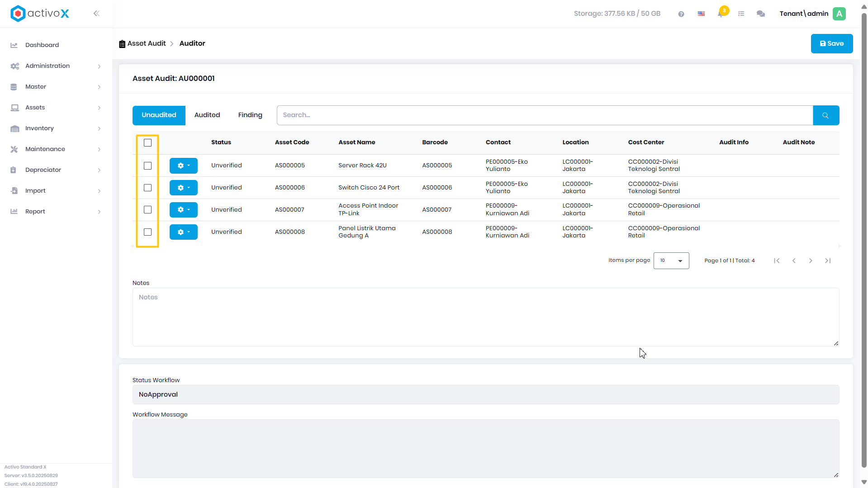868x488 pixels.
Task: Click the Depreciator icon
Action: point(13,170)
